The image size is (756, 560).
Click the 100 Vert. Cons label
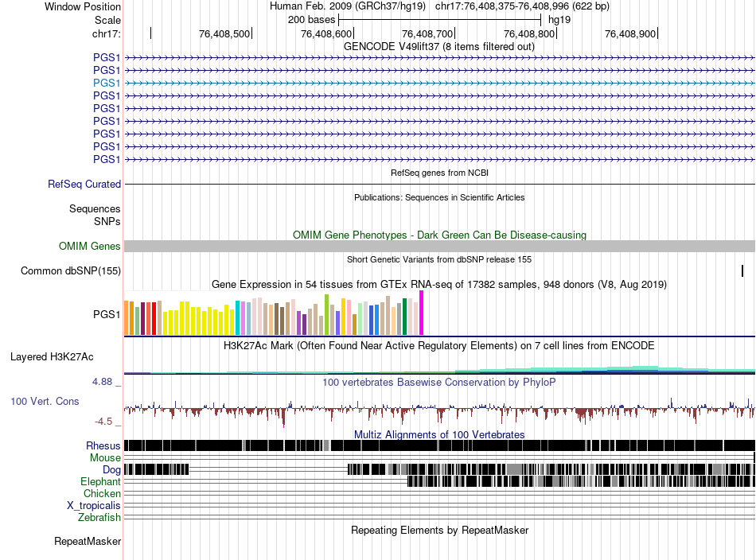[45, 402]
